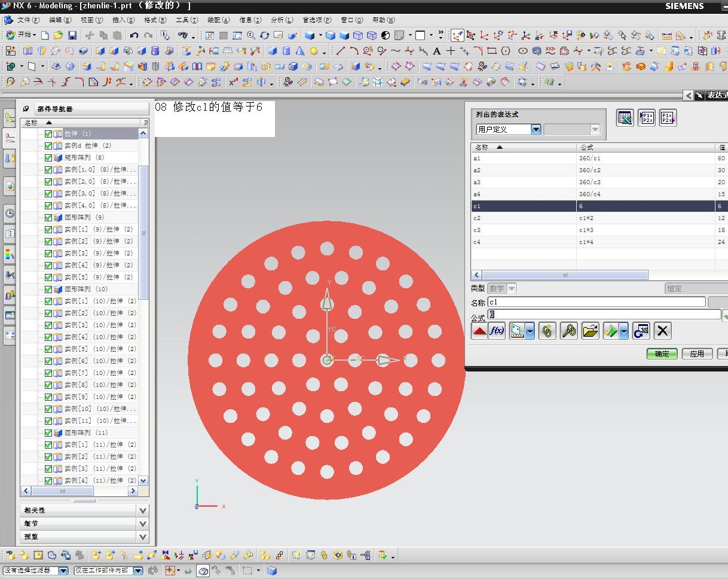The width and height of the screenshot is (728, 579).
Task: Open the selection filter dropdown 没有选择过滤器
Action: tap(63, 571)
